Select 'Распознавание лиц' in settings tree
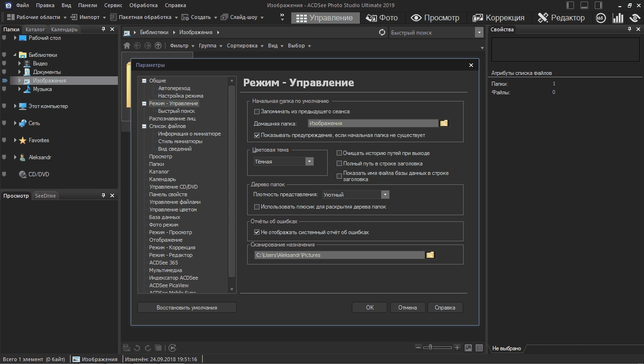Screen dimensions: 644x364 pos(172,118)
